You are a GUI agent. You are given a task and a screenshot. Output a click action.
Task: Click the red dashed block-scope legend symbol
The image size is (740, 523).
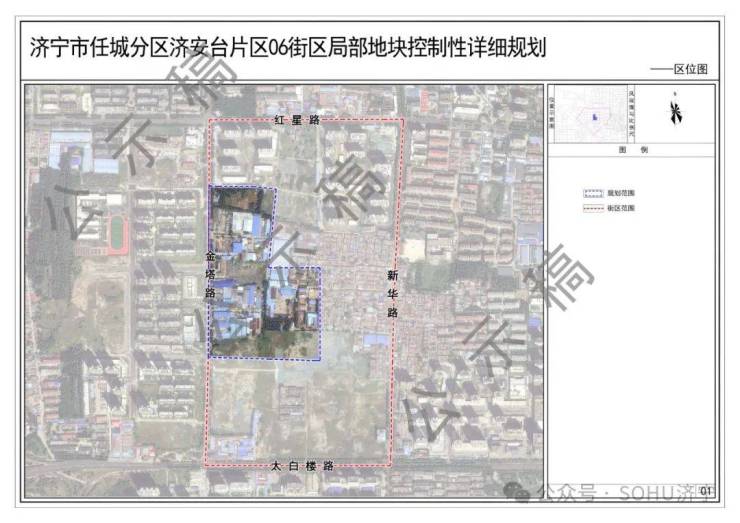coord(594,209)
